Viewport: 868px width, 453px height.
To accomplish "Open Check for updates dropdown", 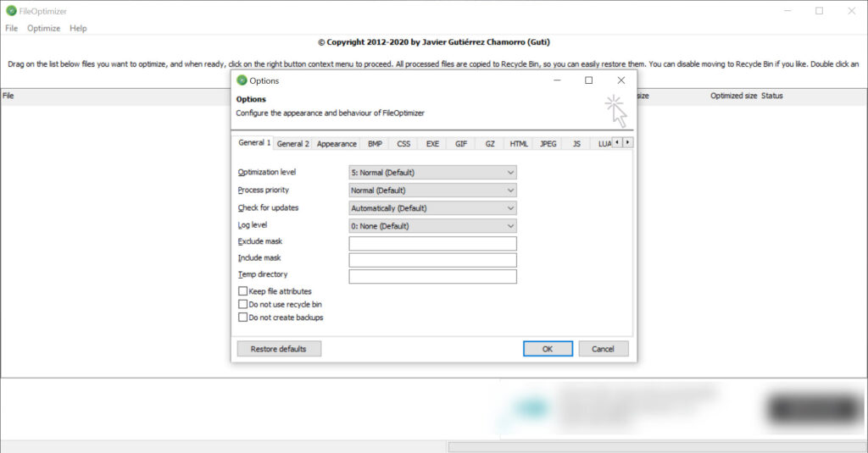I will click(x=432, y=208).
